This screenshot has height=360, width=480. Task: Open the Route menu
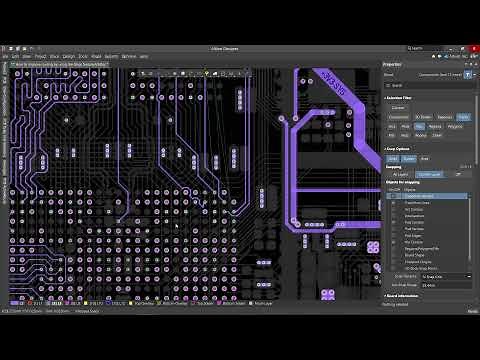tap(96, 57)
